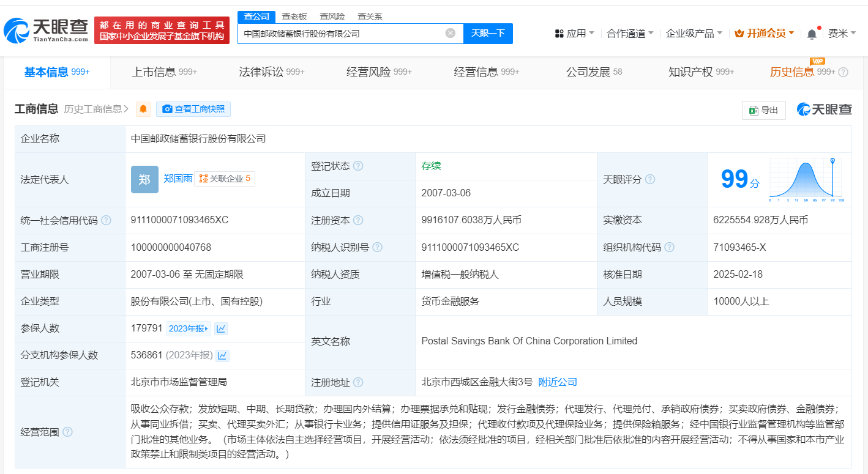
Task: Switch to 查公司 search tab
Action: 256,17
